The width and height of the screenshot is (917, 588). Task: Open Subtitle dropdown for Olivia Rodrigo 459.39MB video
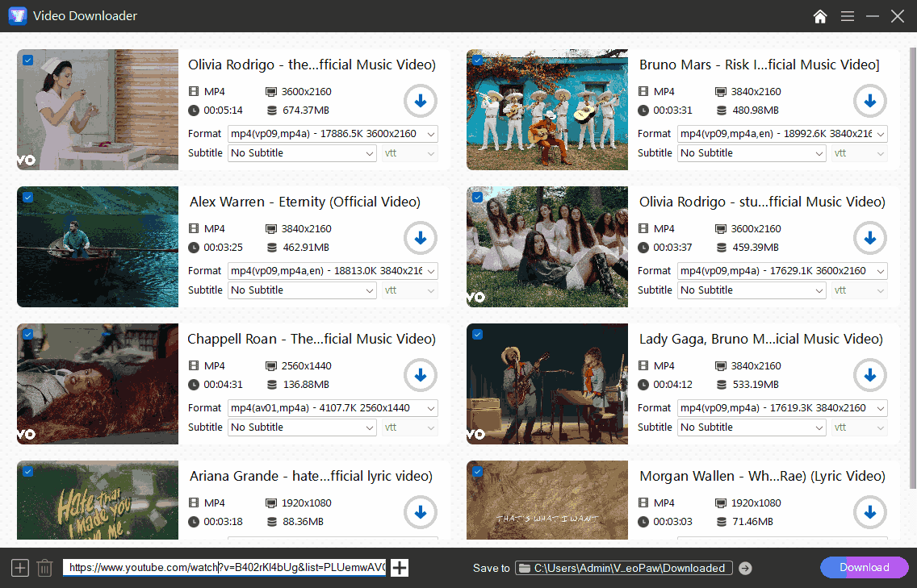[x=752, y=290]
